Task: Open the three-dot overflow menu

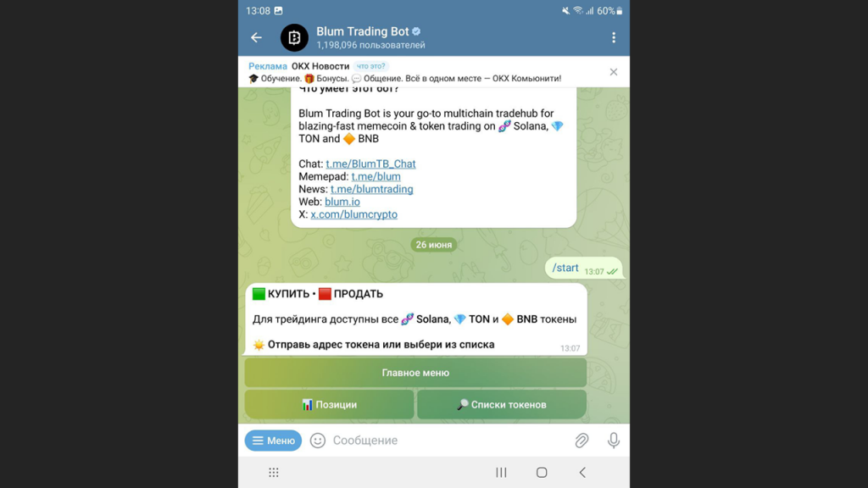Action: [614, 37]
